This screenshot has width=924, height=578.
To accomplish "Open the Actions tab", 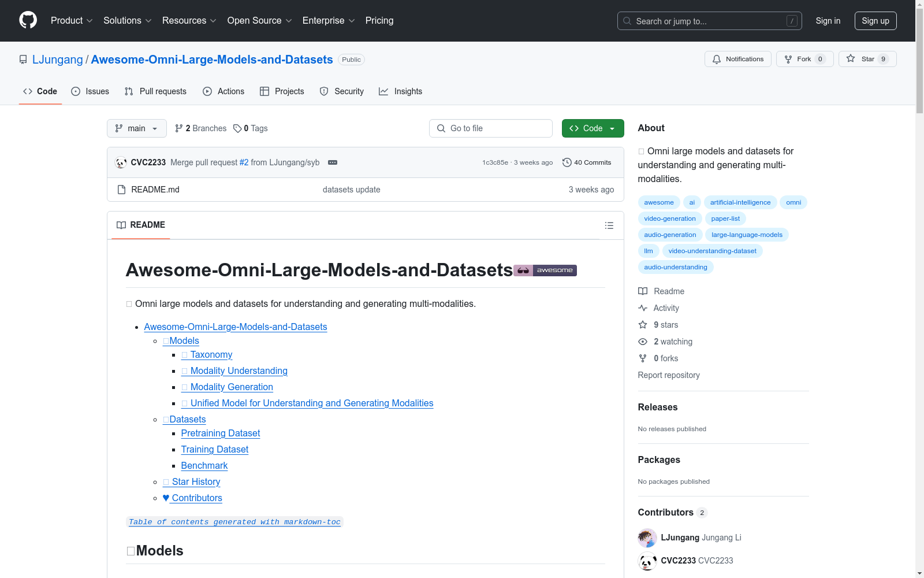I will [223, 91].
